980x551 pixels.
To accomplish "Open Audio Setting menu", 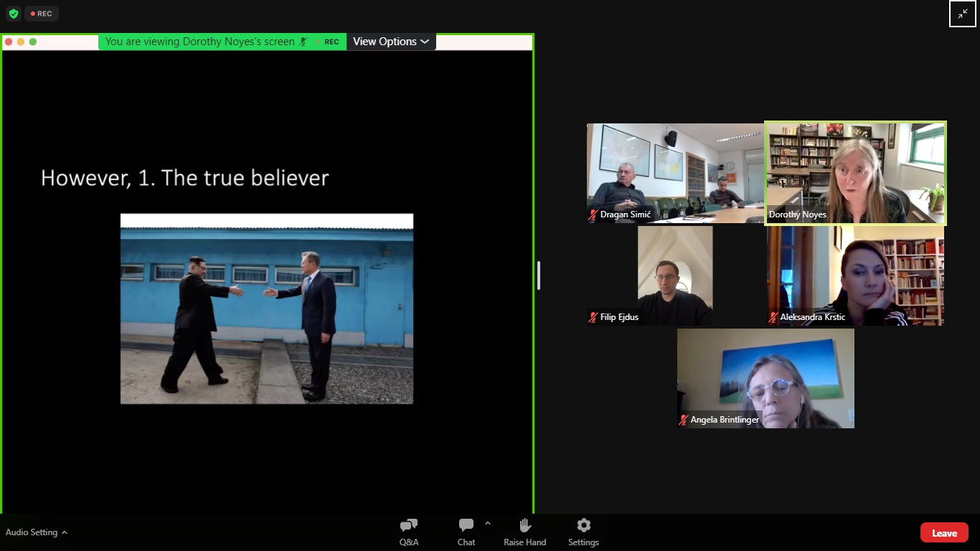I will coord(37,532).
